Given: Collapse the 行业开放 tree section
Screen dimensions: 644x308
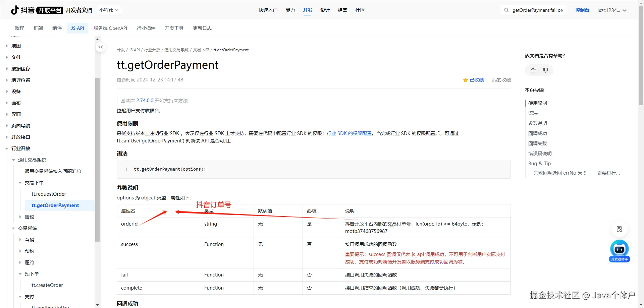Looking at the screenshot, I should (x=7, y=148).
